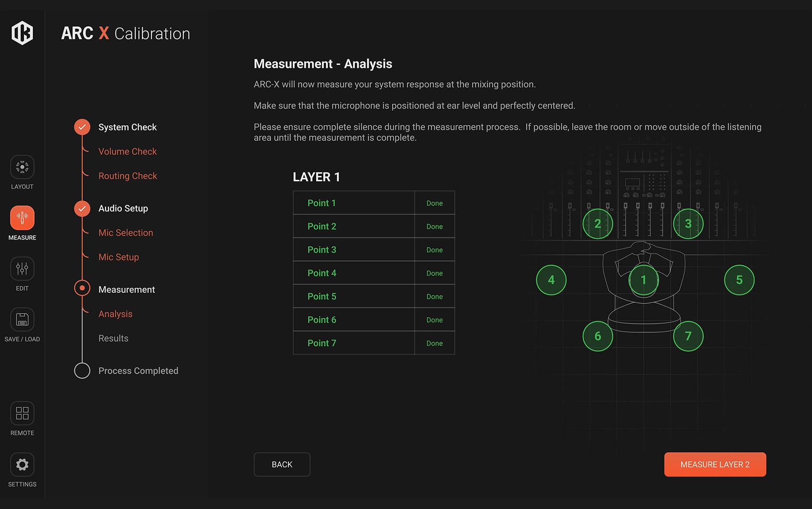Jump to Routing Check sub-step
The width and height of the screenshot is (812, 509).
pyautogui.click(x=128, y=176)
